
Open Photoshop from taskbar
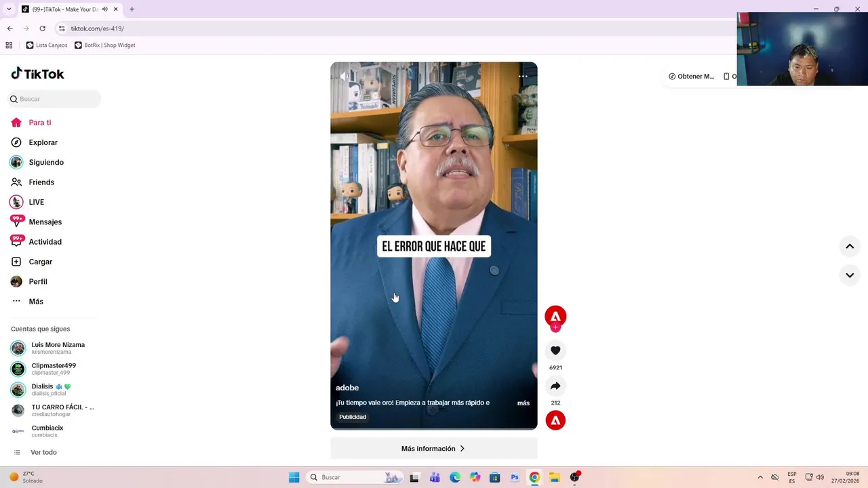(x=515, y=477)
